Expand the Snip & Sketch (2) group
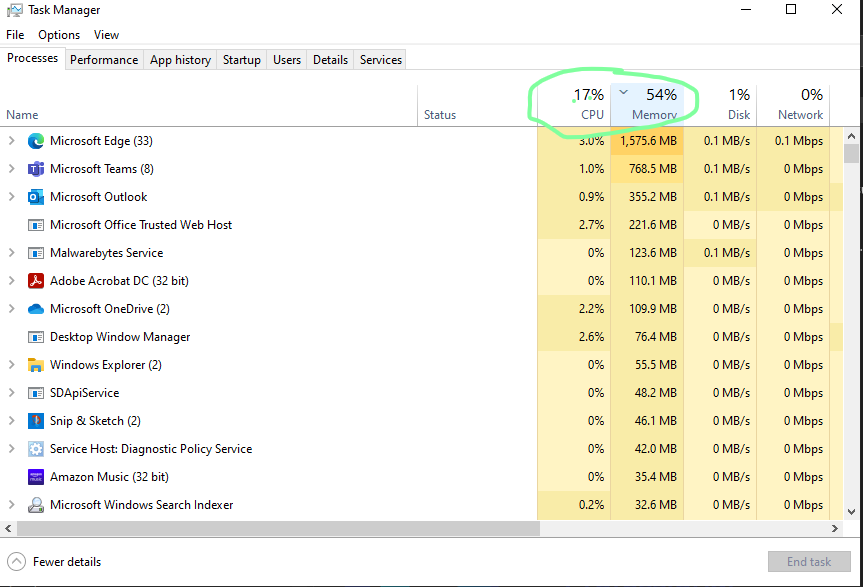863x587 pixels. [12, 421]
